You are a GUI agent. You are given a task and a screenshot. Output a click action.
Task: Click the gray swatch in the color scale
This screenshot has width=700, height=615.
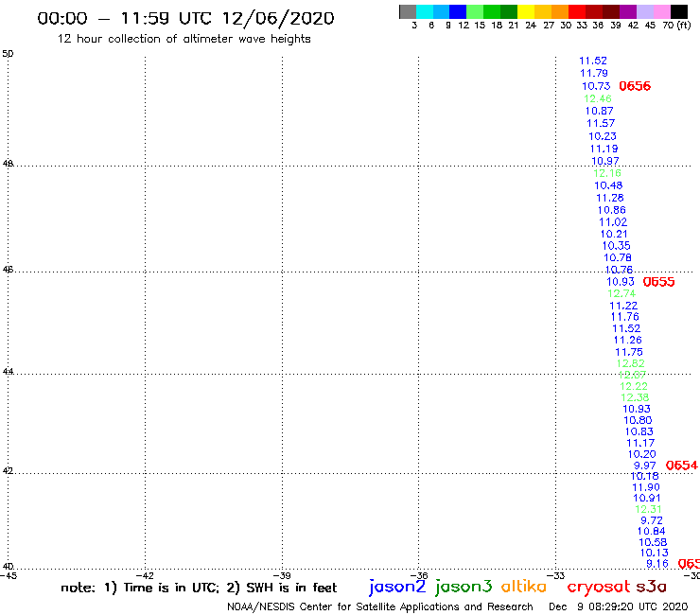coord(408,11)
